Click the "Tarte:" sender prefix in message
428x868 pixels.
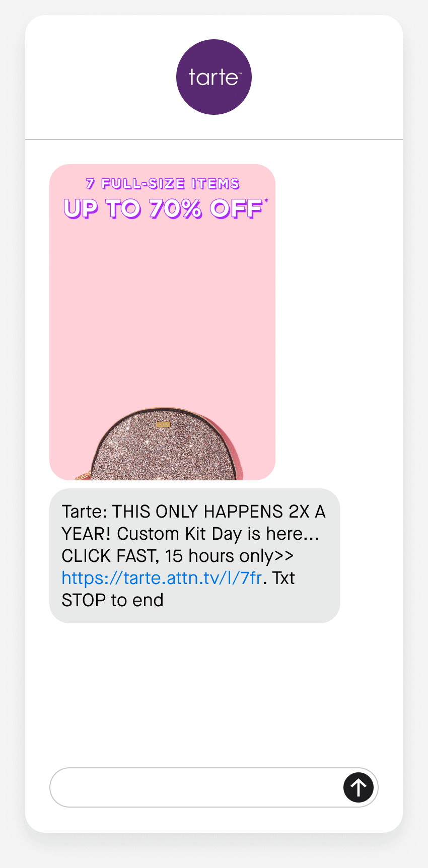click(85, 512)
